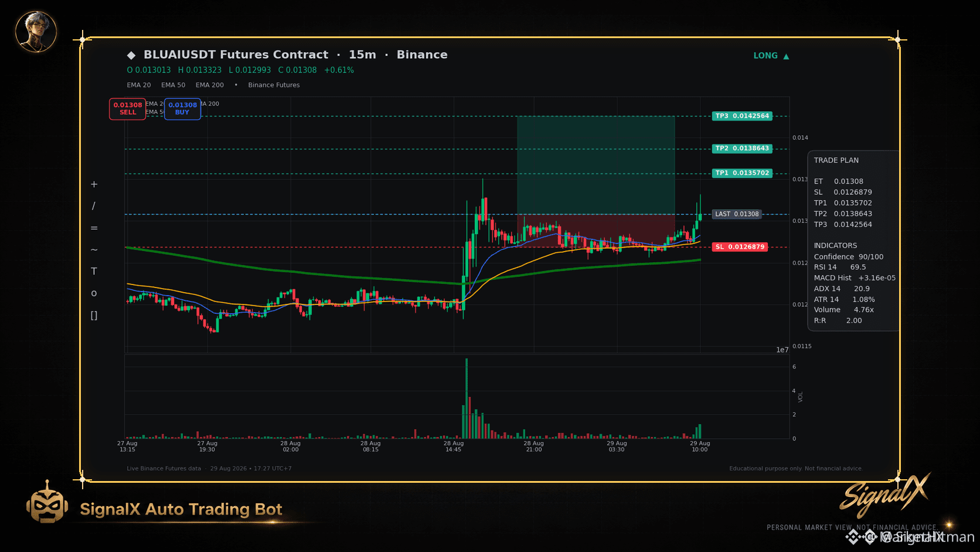Click the "29 Aug 2026 • 17:27 UTC+7" timestamp
The height and width of the screenshot is (552, 980).
[251, 469]
